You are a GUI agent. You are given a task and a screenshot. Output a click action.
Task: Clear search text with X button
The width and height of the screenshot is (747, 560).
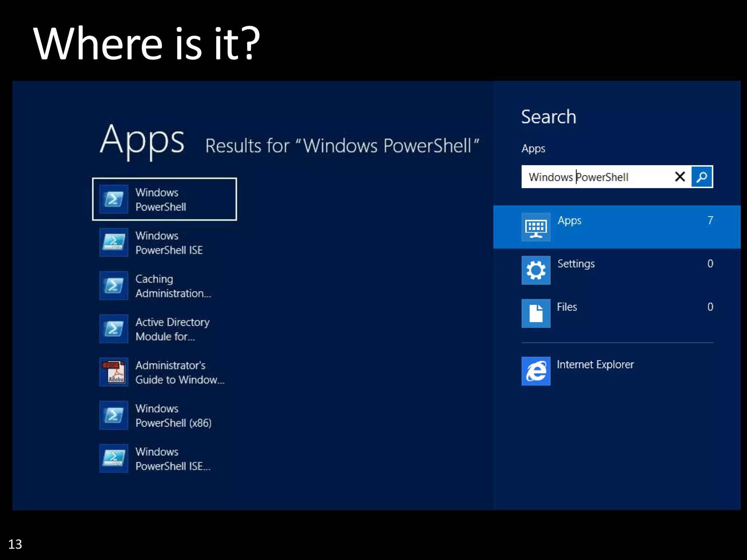pos(680,177)
